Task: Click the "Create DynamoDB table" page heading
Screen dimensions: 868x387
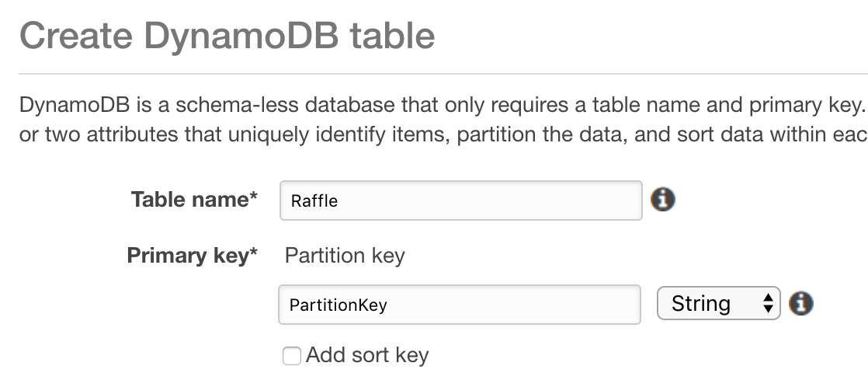Action: pos(227,37)
